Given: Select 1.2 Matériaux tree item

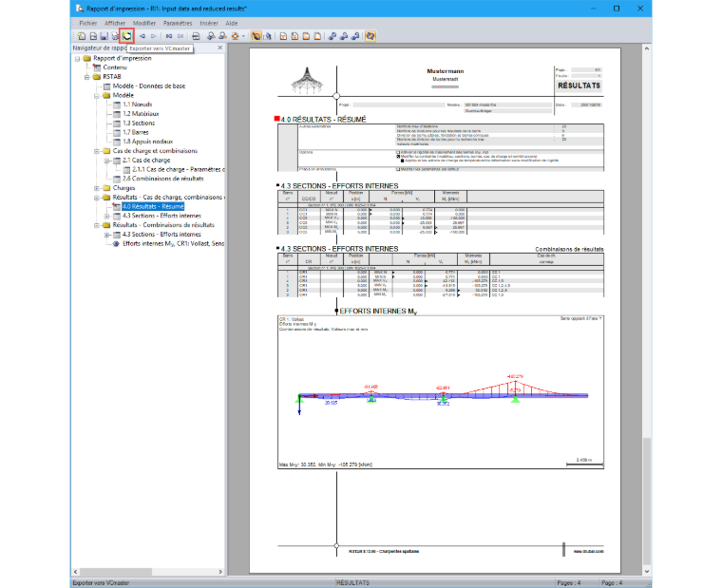Looking at the screenshot, I should [141, 114].
